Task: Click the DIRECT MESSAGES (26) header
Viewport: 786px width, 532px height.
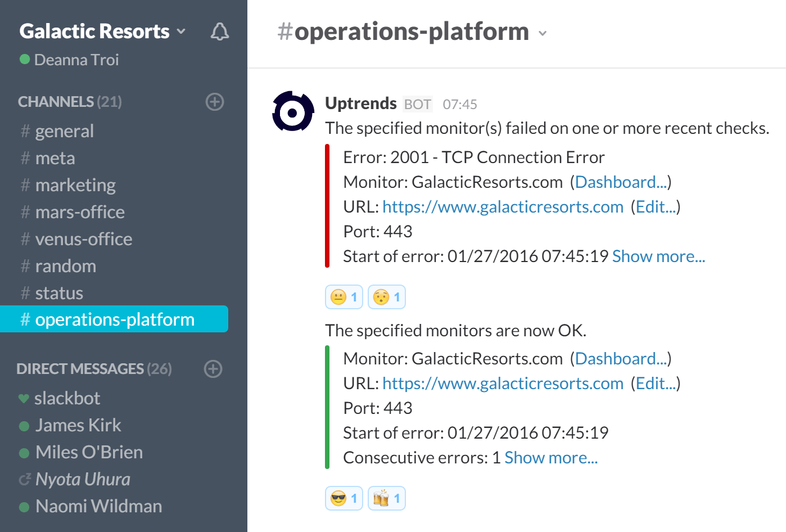Action: coord(94,369)
